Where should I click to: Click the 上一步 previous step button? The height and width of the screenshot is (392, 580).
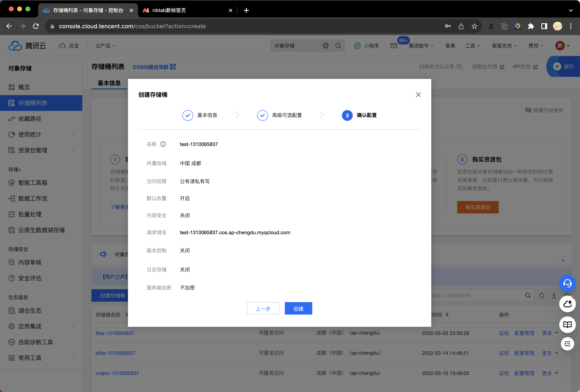(x=263, y=309)
